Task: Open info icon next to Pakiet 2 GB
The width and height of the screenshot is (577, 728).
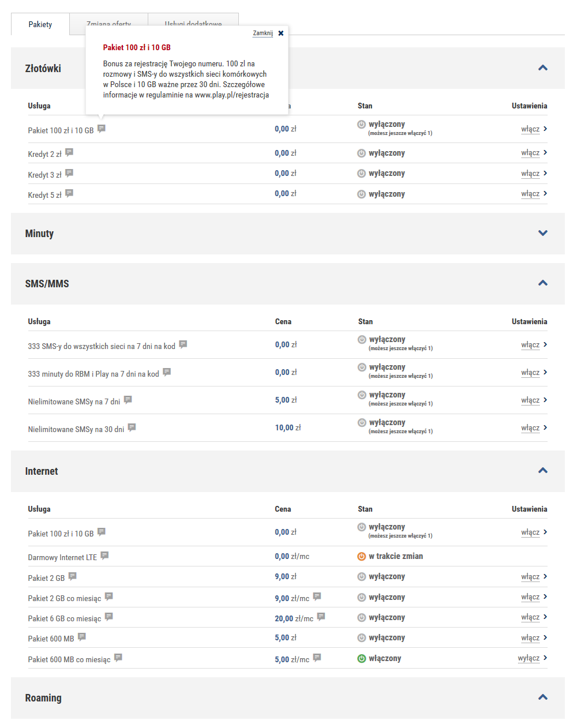Action: tap(72, 576)
